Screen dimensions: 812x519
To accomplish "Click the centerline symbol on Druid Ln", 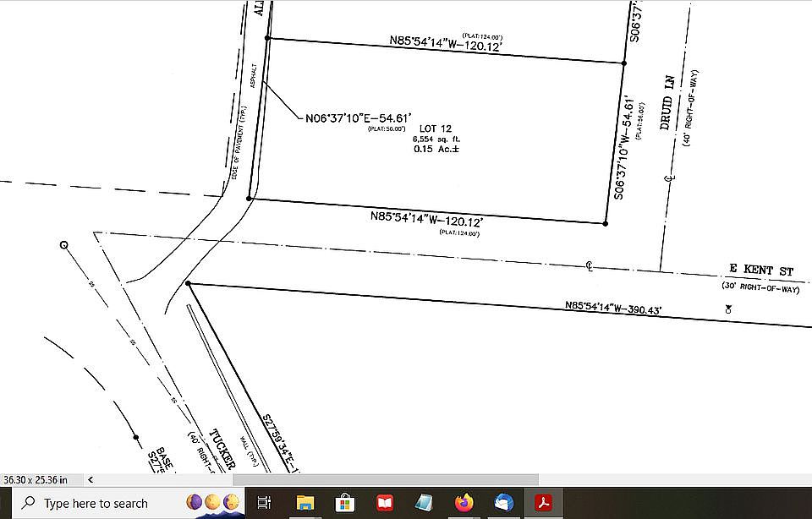I will tap(669, 178).
